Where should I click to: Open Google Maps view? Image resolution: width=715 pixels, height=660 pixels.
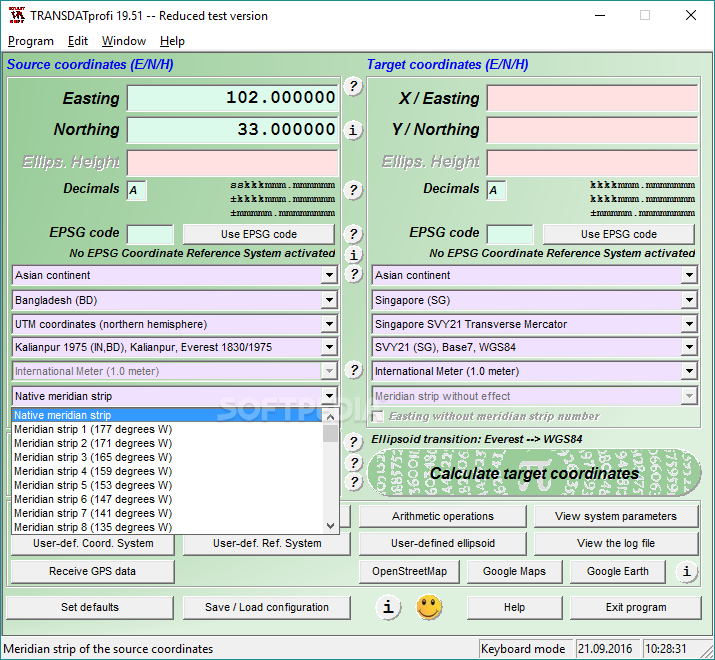click(x=514, y=571)
